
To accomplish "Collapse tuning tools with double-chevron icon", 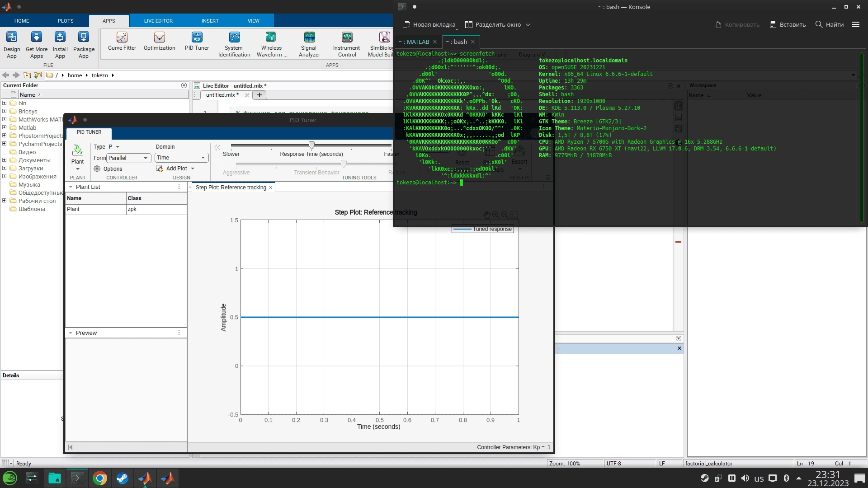I will coord(217,148).
